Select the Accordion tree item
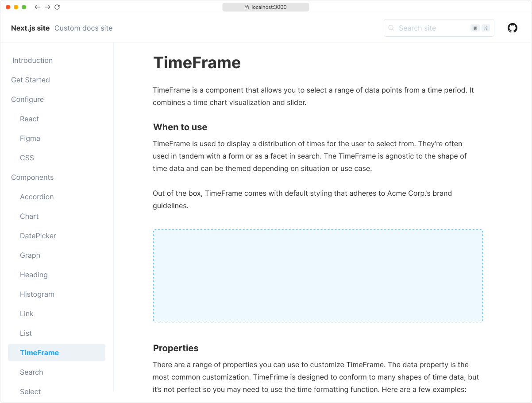This screenshot has width=532, height=403. tap(37, 197)
